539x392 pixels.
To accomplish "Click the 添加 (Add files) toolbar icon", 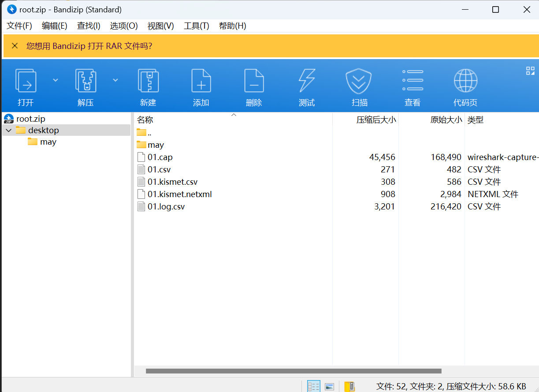I will 201,81.
